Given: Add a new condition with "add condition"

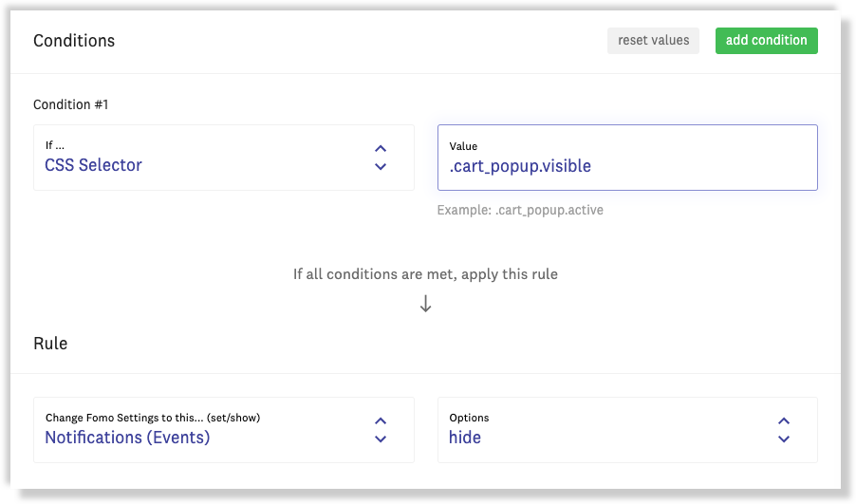Looking at the screenshot, I should 766,41.
